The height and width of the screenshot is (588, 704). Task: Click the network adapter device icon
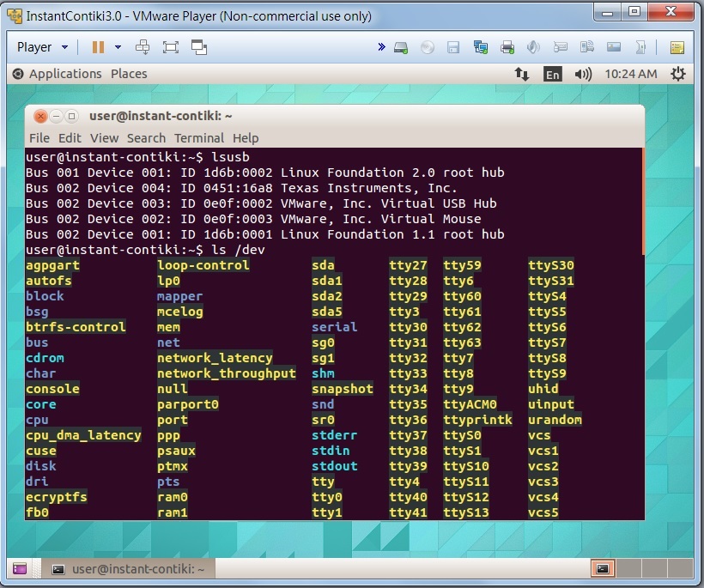[481, 47]
